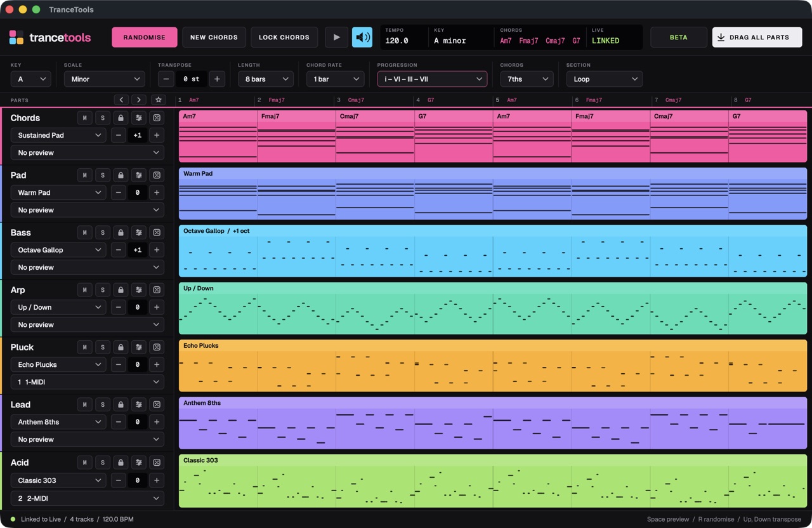The height and width of the screenshot is (528, 812).
Task: Solo the Bass part
Action: pyautogui.click(x=103, y=232)
